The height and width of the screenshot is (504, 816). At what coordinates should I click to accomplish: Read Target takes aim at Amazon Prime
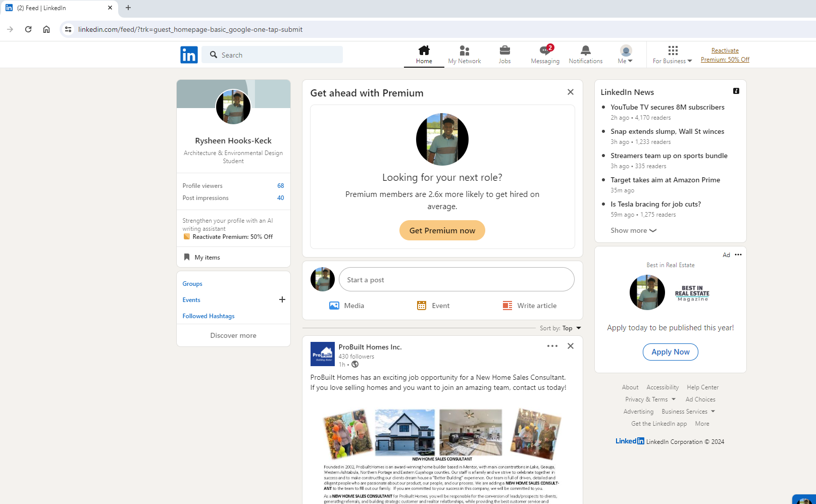coord(666,180)
